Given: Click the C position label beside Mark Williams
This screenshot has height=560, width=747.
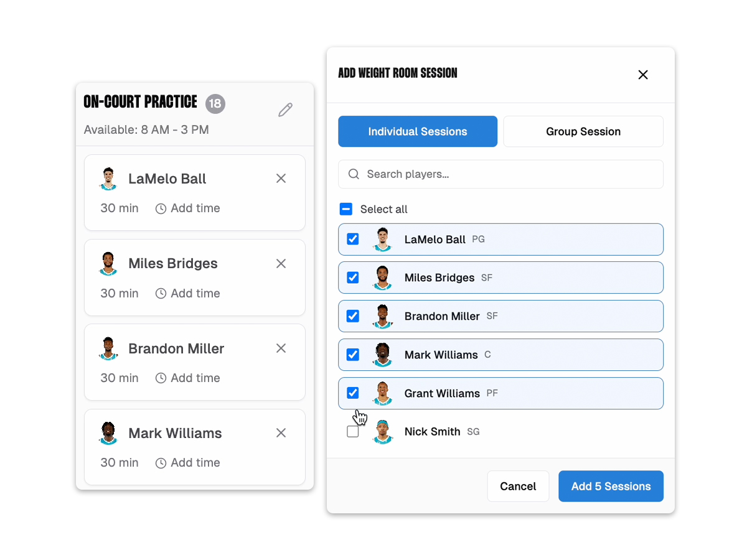Looking at the screenshot, I should 487,355.
